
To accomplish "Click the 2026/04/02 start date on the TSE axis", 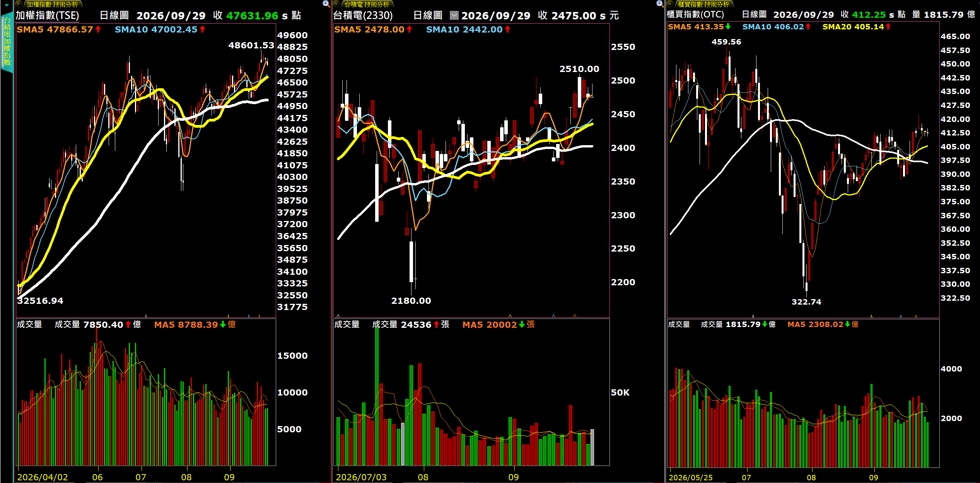I will [x=43, y=477].
